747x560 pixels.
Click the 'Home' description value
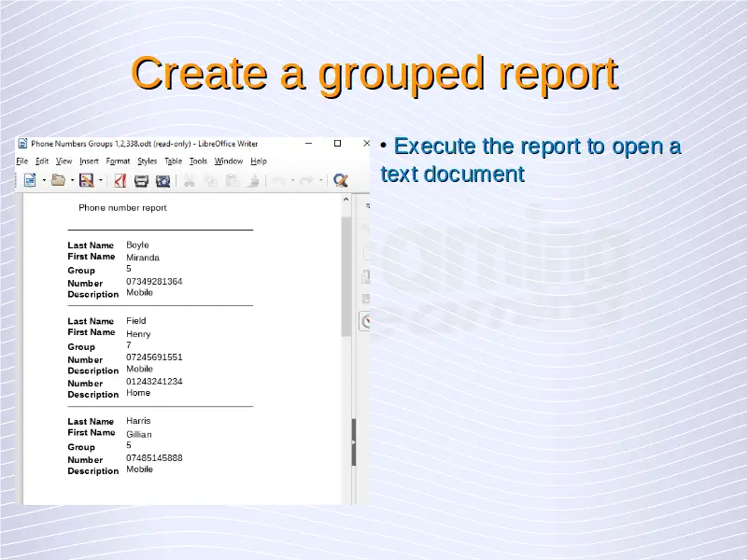pos(138,393)
